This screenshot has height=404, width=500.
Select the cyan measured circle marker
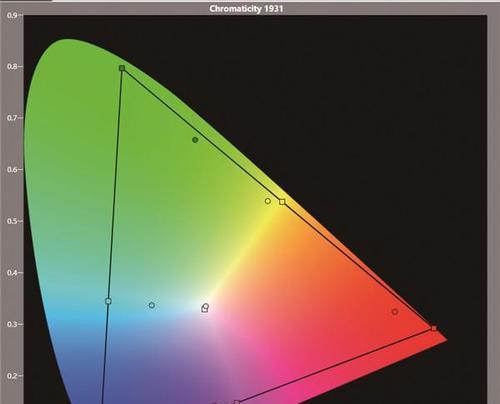tap(152, 305)
